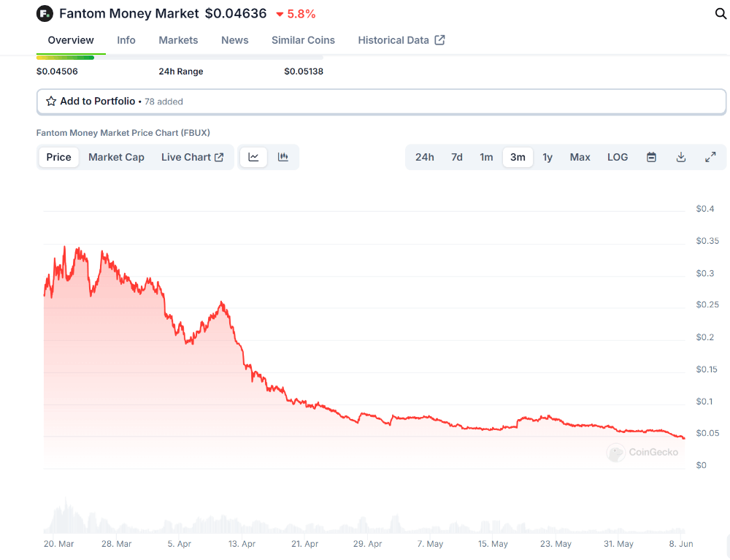Image resolution: width=730 pixels, height=560 pixels.
Task: Click the search magnifier icon
Action: click(721, 14)
